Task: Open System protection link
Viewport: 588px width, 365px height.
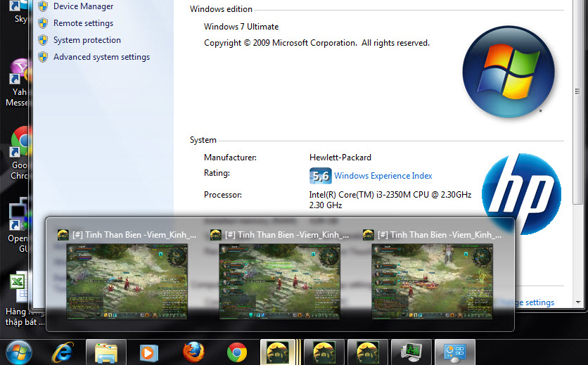Action: [87, 40]
